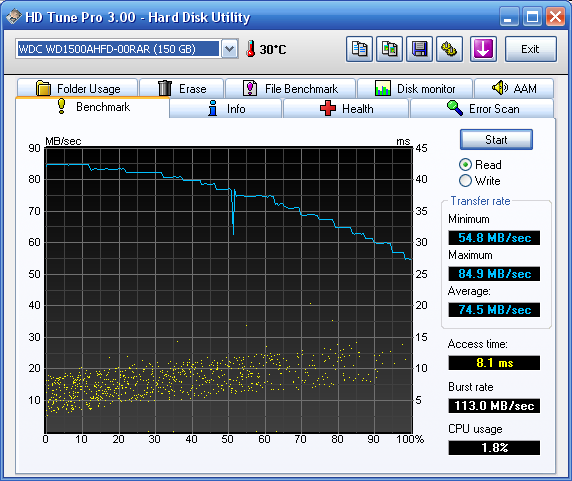Switch to the Health tab
Image resolution: width=572 pixels, height=481 pixels.
click(x=345, y=109)
